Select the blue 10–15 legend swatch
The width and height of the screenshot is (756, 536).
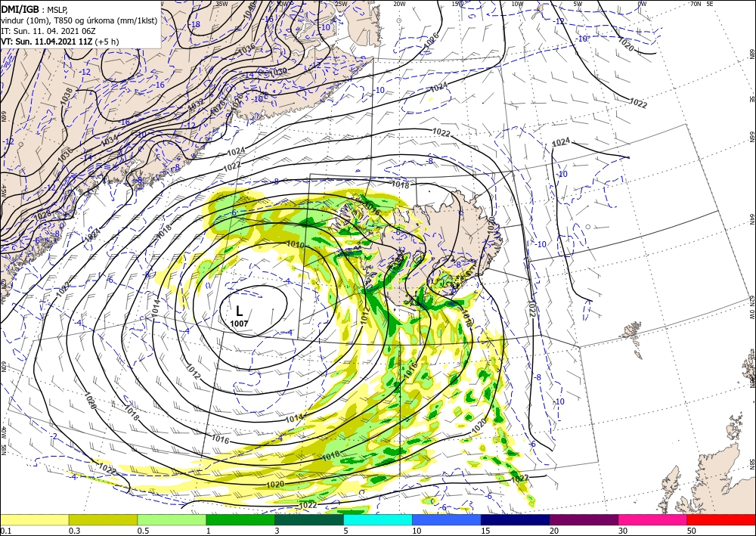pyautogui.click(x=447, y=519)
